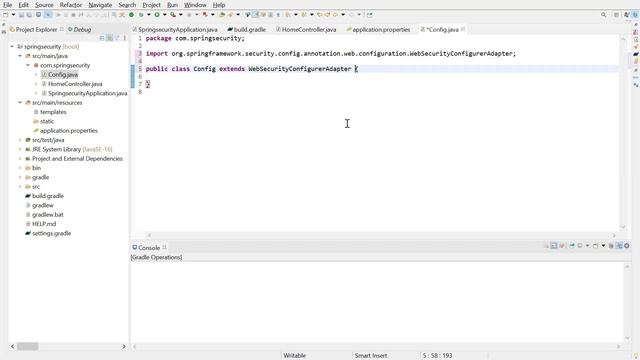Viewport: 640px width, 360px height.
Task: Open the Project Explorer view menu icon
Action: (x=124, y=38)
